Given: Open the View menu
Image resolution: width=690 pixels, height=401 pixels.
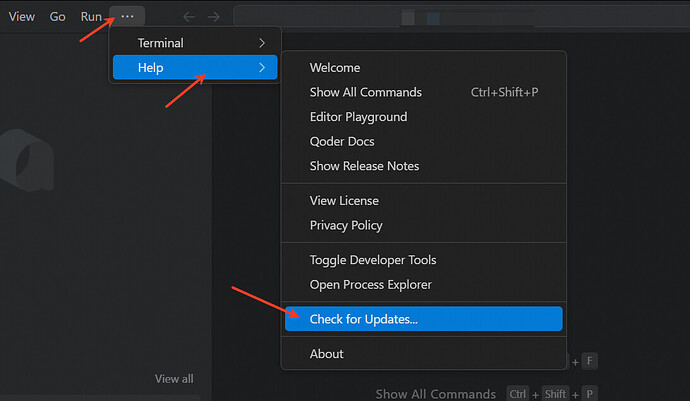Looking at the screenshot, I should point(21,16).
